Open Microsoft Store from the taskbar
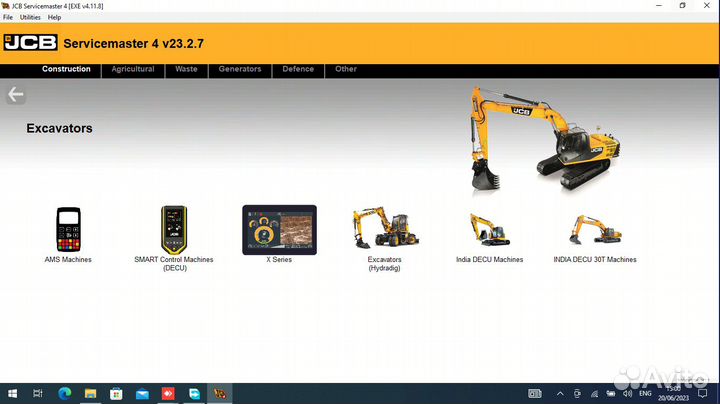This screenshot has height=404, width=720. [x=116, y=393]
